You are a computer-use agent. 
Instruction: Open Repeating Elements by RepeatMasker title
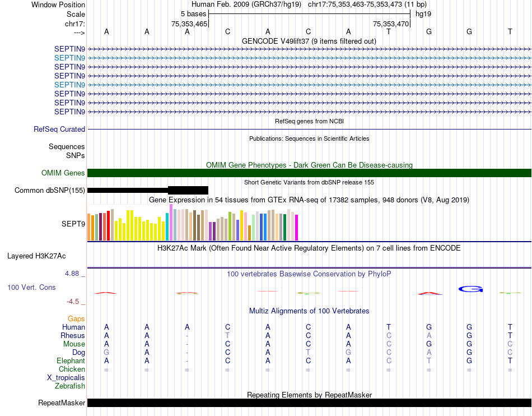coord(309,395)
